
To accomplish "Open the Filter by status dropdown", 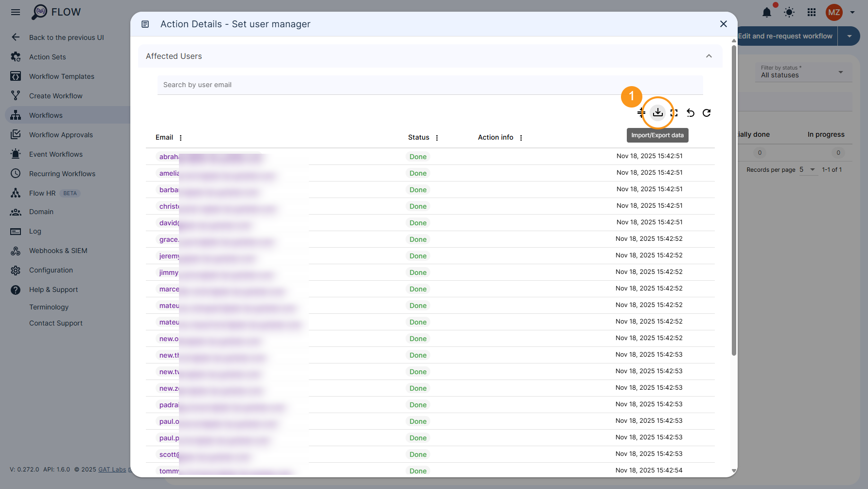I will coord(802,73).
